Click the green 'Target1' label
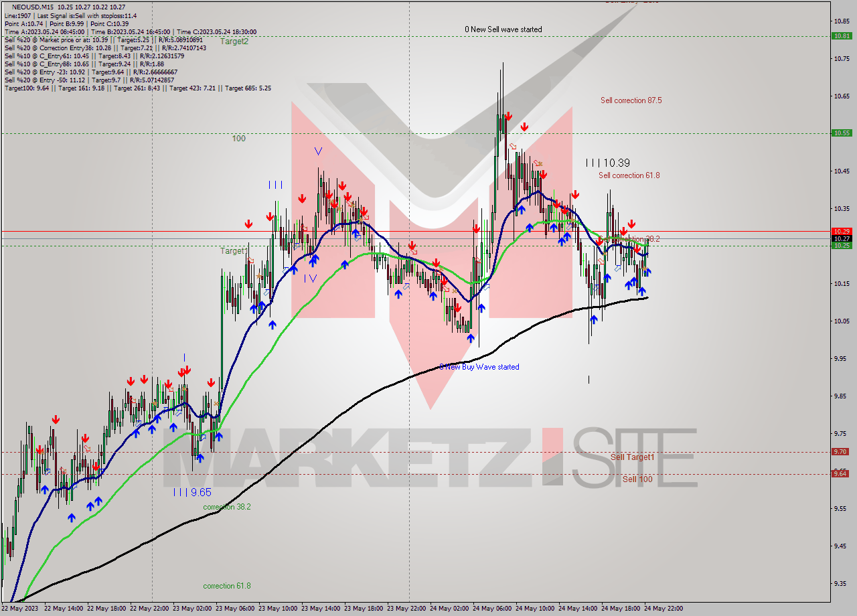The height and width of the screenshot is (616, 857). pyautogui.click(x=234, y=251)
